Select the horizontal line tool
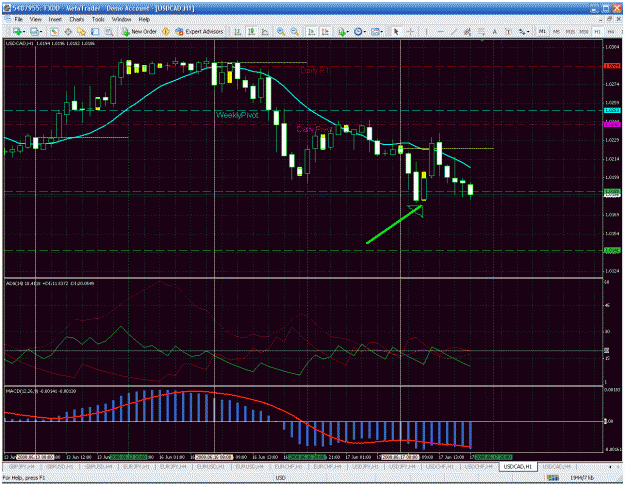 click(x=440, y=31)
